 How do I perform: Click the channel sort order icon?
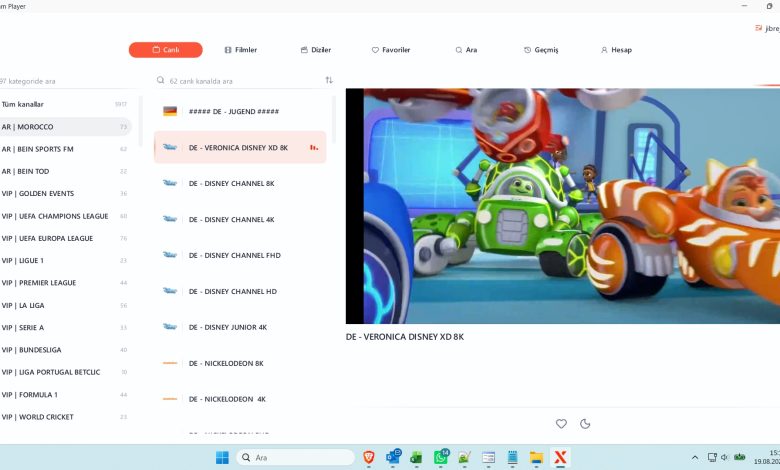tap(329, 80)
